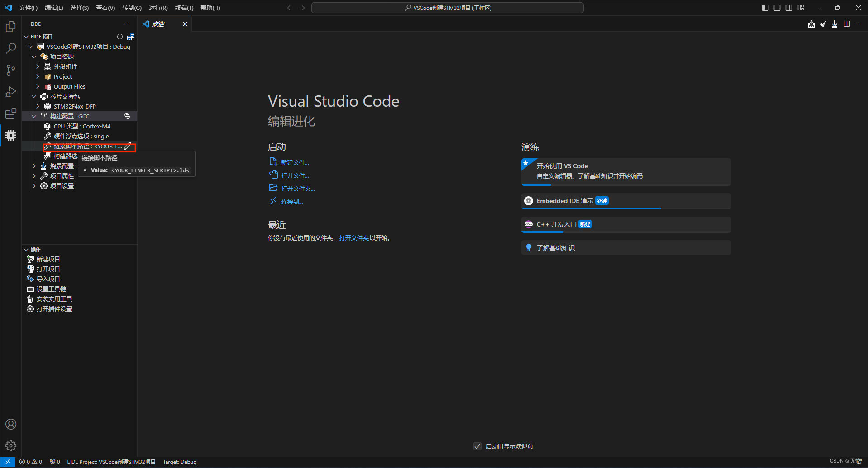Click the Build icon in editor toolbar
The image size is (868, 468).
811,24
